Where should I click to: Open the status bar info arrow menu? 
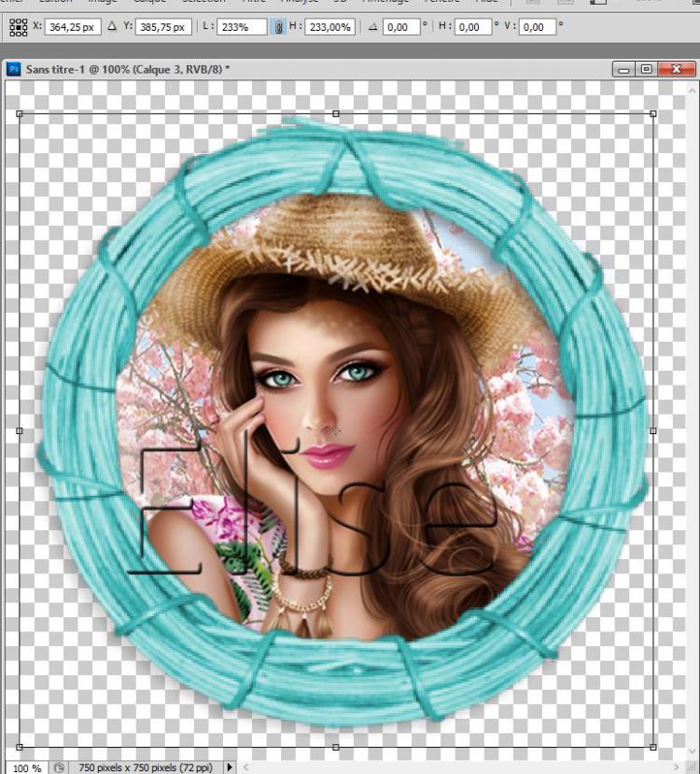[x=231, y=767]
